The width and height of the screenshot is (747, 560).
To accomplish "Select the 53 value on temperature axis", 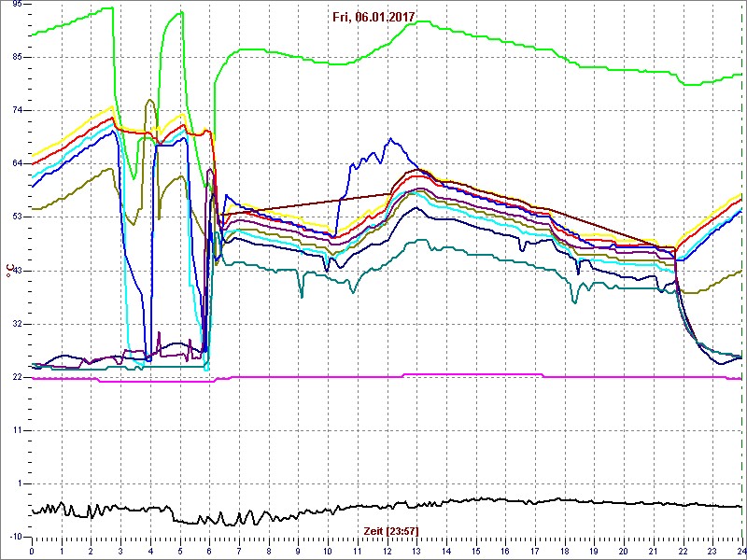I will click(x=17, y=217).
